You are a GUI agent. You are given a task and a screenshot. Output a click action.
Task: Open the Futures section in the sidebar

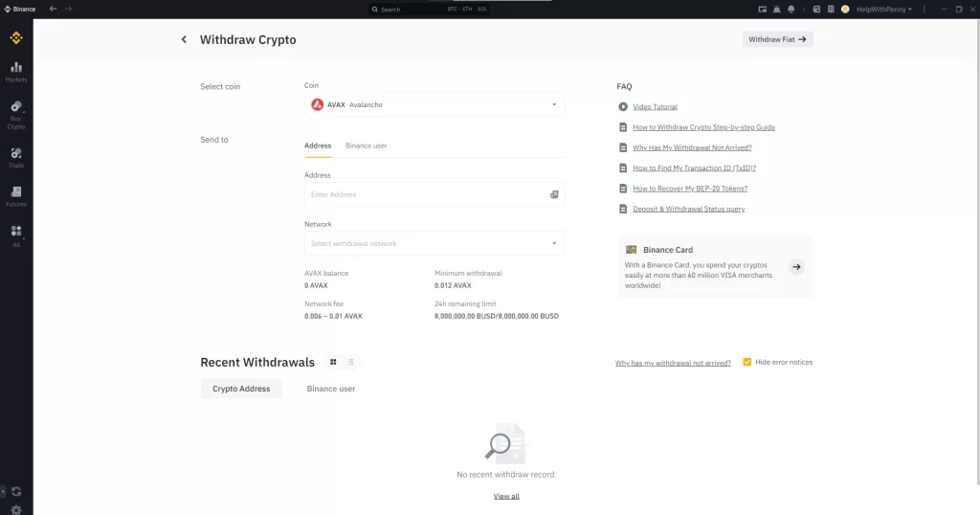click(16, 196)
